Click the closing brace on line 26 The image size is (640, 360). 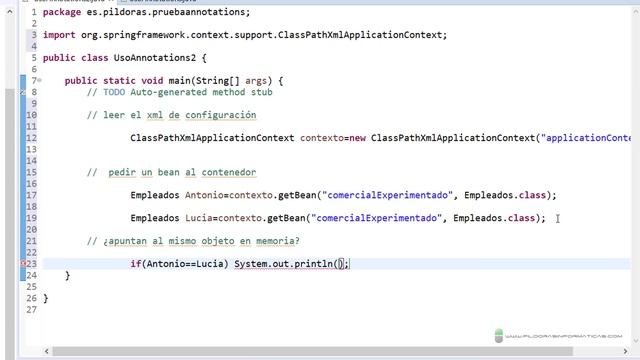(46, 298)
